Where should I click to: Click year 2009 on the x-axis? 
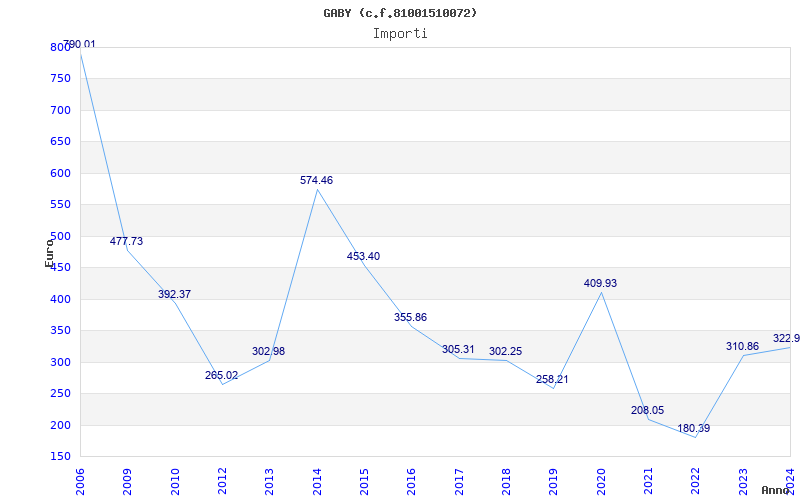128,482
